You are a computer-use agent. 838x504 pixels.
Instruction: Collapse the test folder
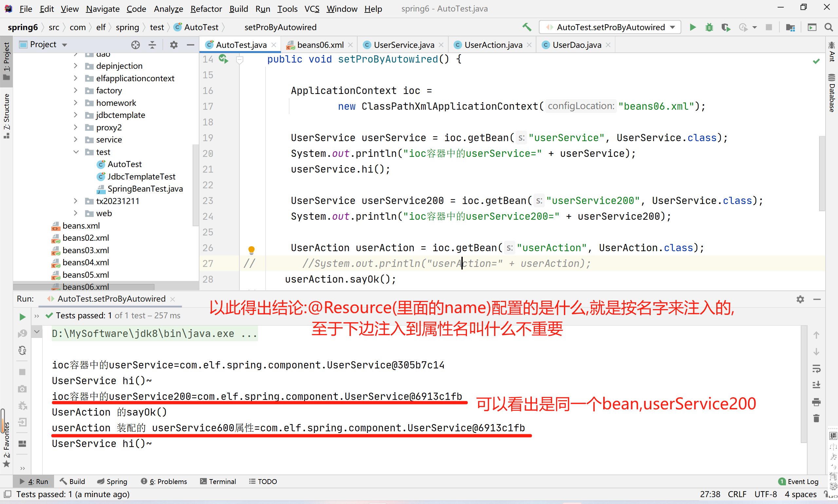coord(76,152)
